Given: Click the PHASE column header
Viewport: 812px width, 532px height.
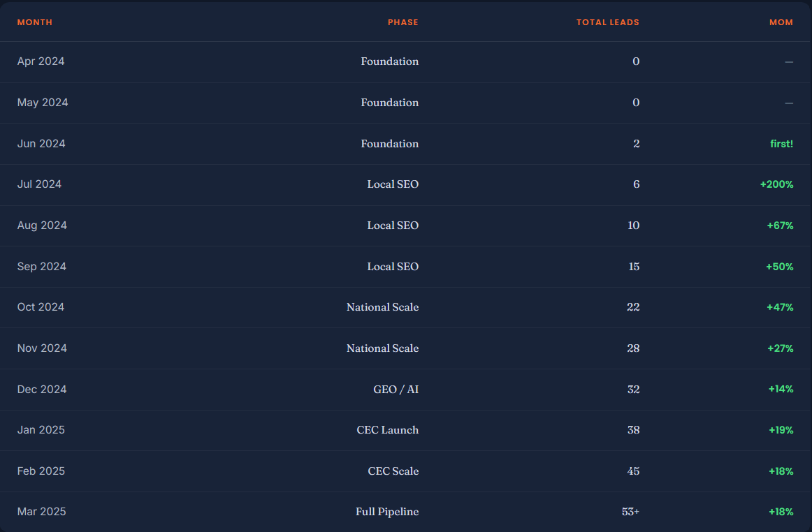Looking at the screenshot, I should (403, 22).
